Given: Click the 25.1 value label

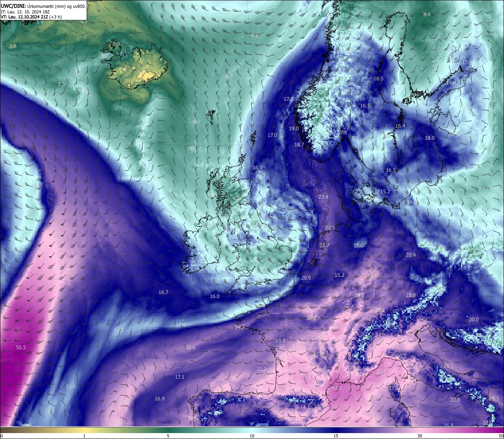Looking at the screenshot, I should [448, 366].
